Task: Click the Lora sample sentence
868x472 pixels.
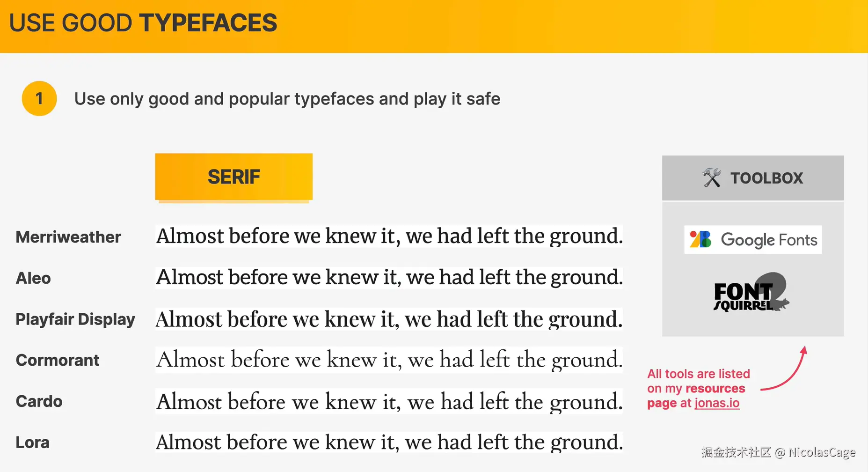Action: tap(389, 442)
